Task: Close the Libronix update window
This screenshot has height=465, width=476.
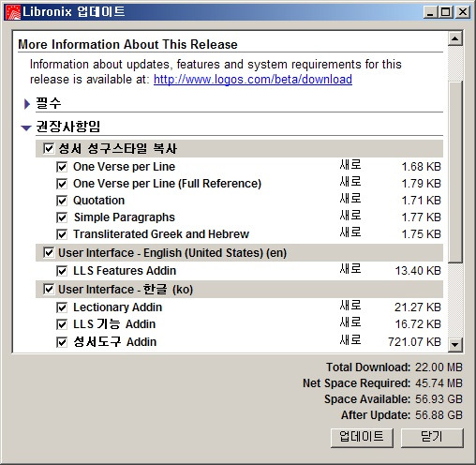Action: click(463, 12)
